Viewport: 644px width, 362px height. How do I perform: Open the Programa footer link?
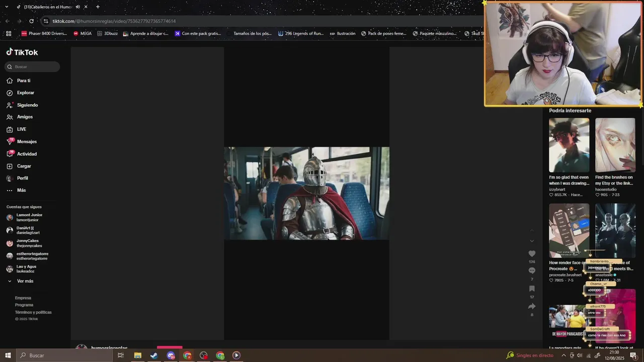[24, 305]
